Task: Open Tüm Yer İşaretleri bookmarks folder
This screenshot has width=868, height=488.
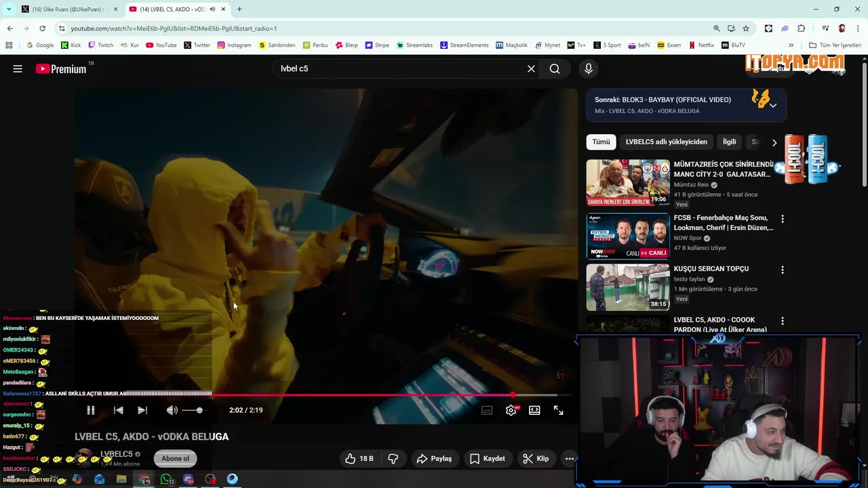Action: [835, 45]
